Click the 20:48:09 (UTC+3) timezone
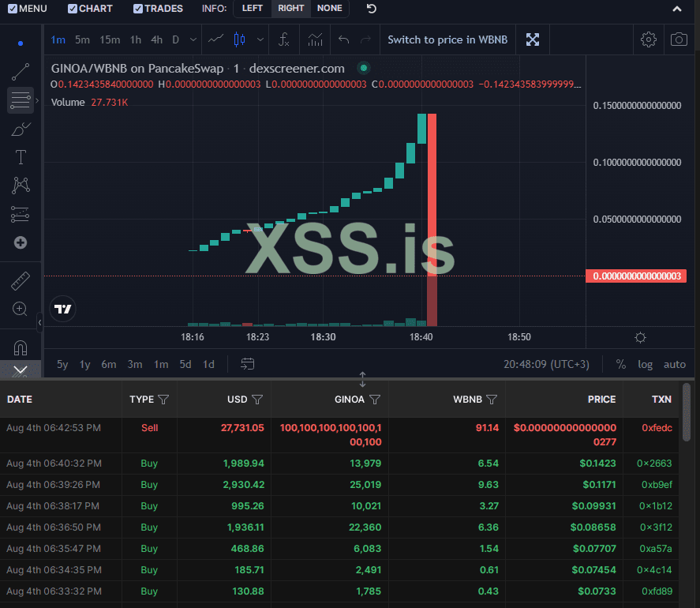Screen dimensions: 700x608 point(546,364)
